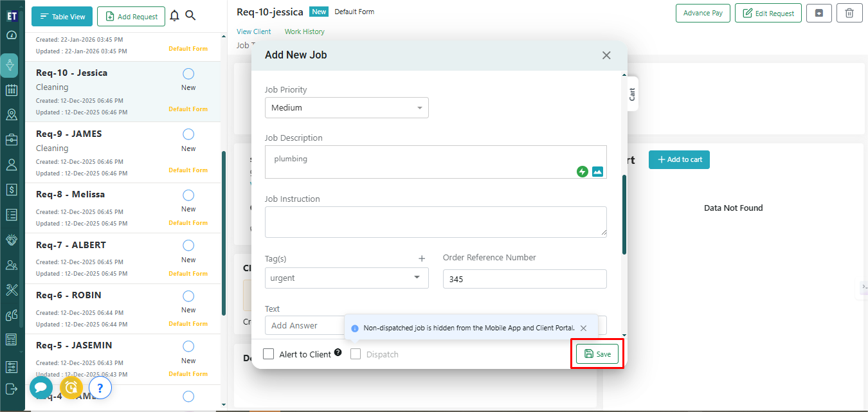Viewport: 868px width, 412px height.
Task: Click the Order Reference Number field
Action: tap(524, 279)
